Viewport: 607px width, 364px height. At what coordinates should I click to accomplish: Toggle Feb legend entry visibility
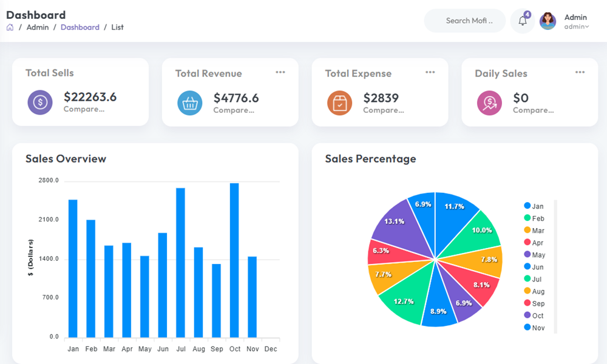click(534, 218)
